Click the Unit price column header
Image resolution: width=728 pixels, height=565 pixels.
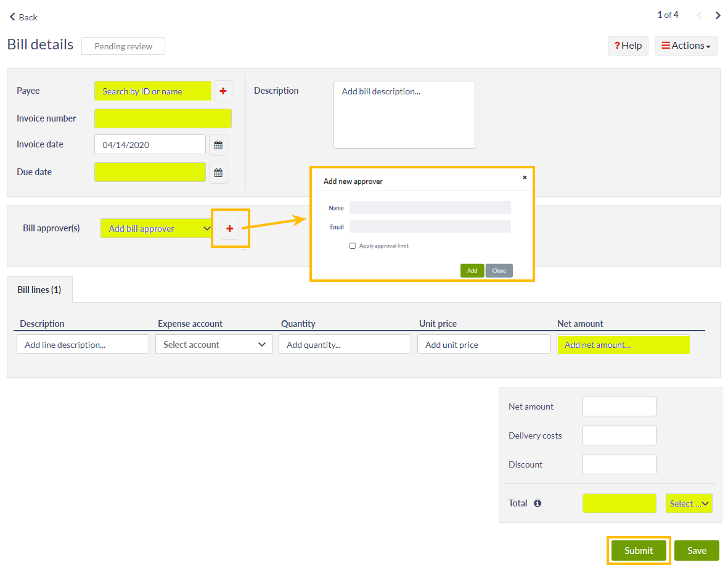point(438,323)
